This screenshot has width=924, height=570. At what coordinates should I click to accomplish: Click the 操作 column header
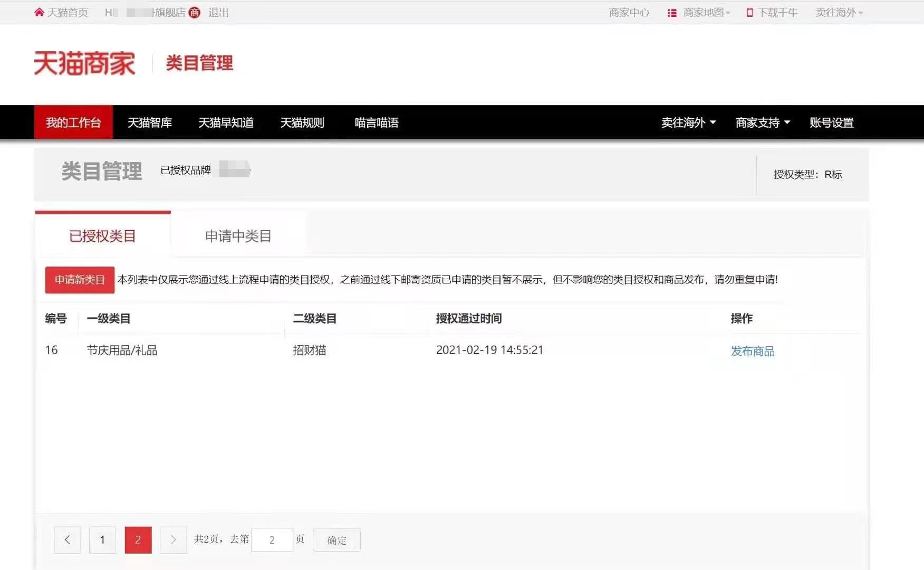[742, 318]
